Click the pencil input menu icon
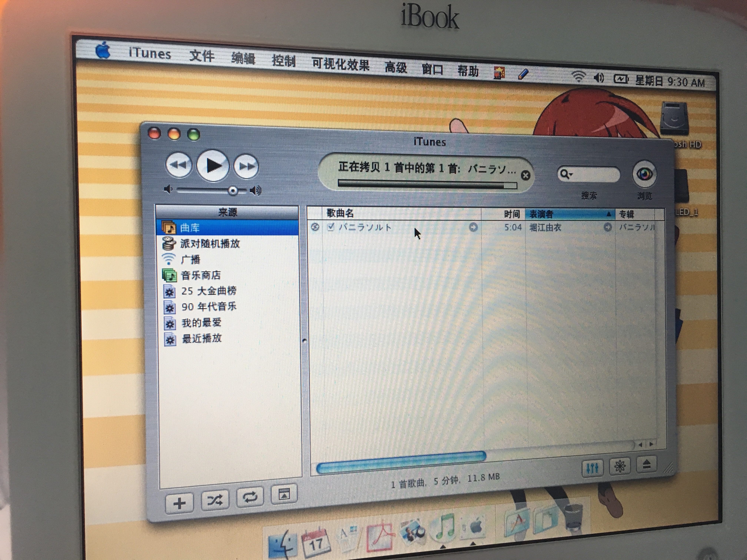This screenshot has height=560, width=747. (x=523, y=74)
